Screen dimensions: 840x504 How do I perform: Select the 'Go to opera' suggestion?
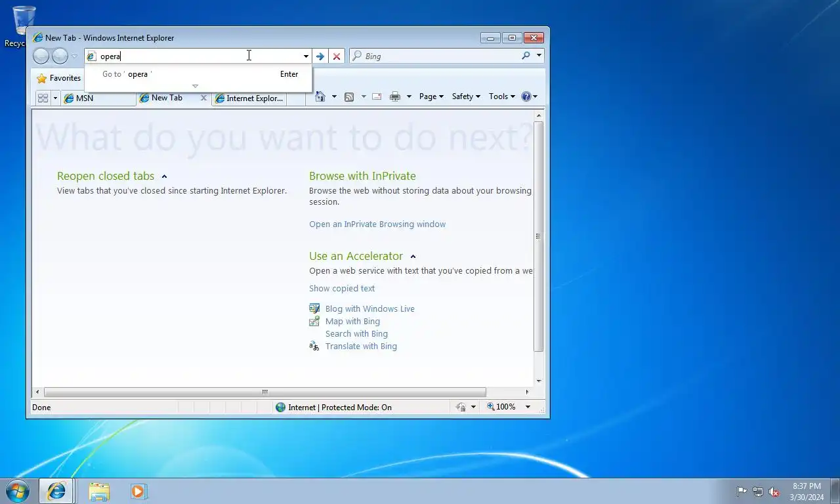198,74
